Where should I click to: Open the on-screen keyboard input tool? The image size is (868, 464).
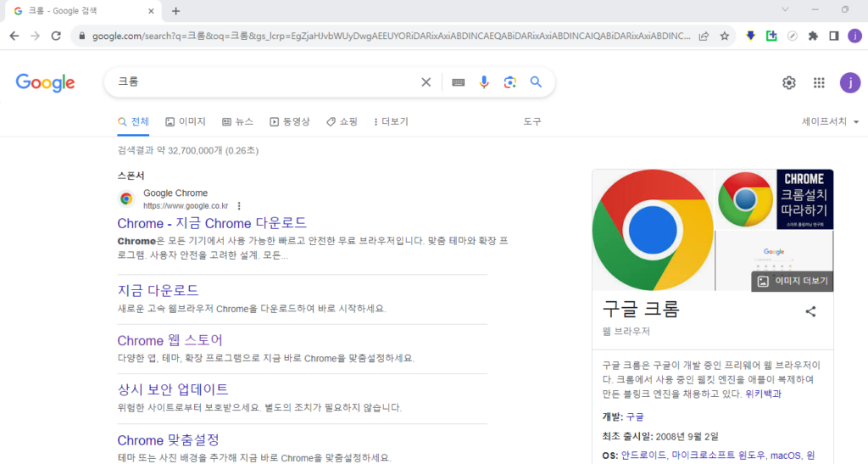(458, 82)
